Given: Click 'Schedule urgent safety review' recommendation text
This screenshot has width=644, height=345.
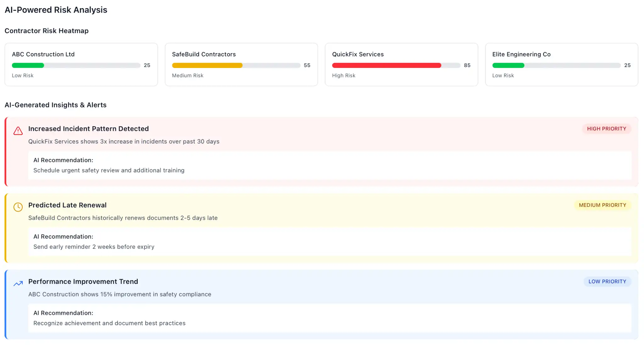Looking at the screenshot, I should pyautogui.click(x=109, y=170).
